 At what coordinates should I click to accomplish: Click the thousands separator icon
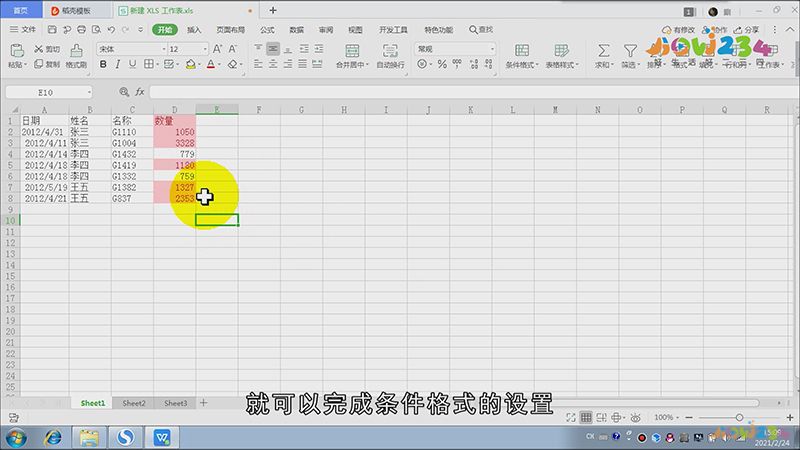pos(457,64)
